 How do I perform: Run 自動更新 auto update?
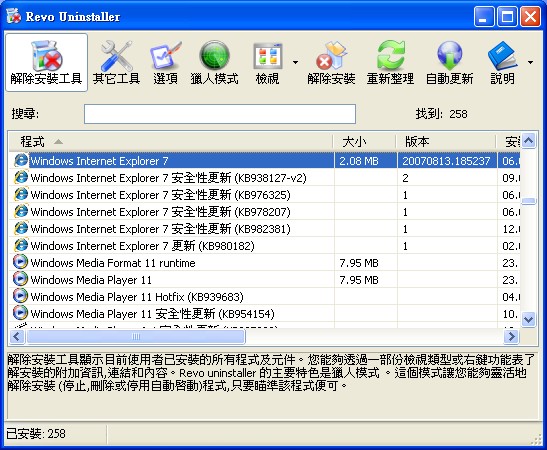(450, 62)
